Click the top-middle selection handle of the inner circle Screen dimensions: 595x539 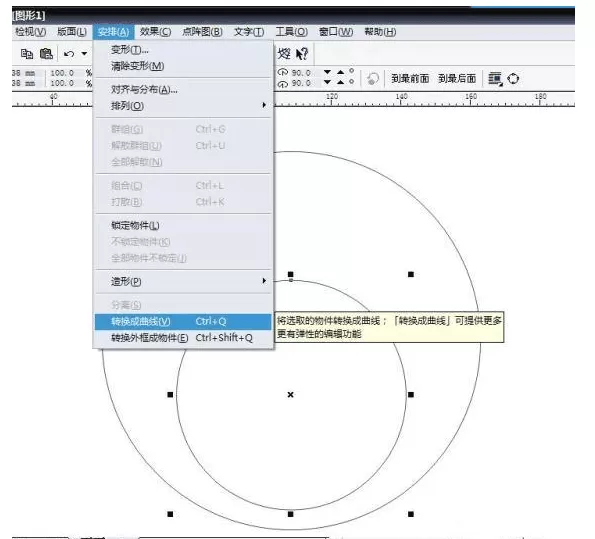tap(291, 274)
